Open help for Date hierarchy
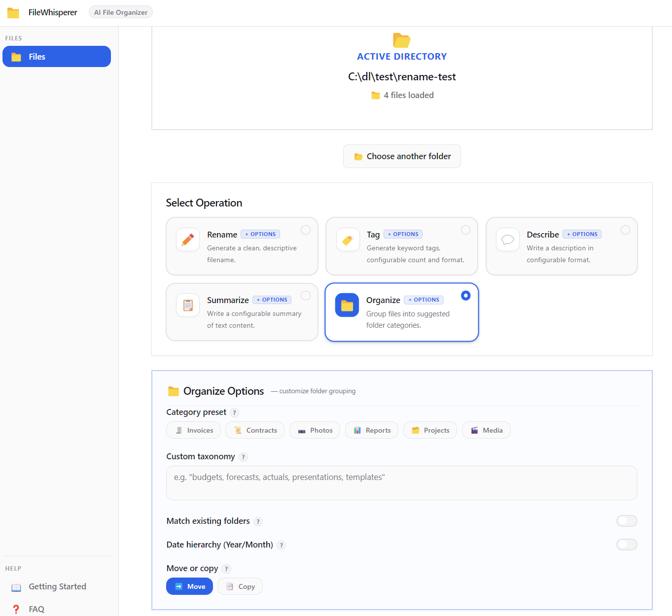672x616 pixels. pos(281,545)
